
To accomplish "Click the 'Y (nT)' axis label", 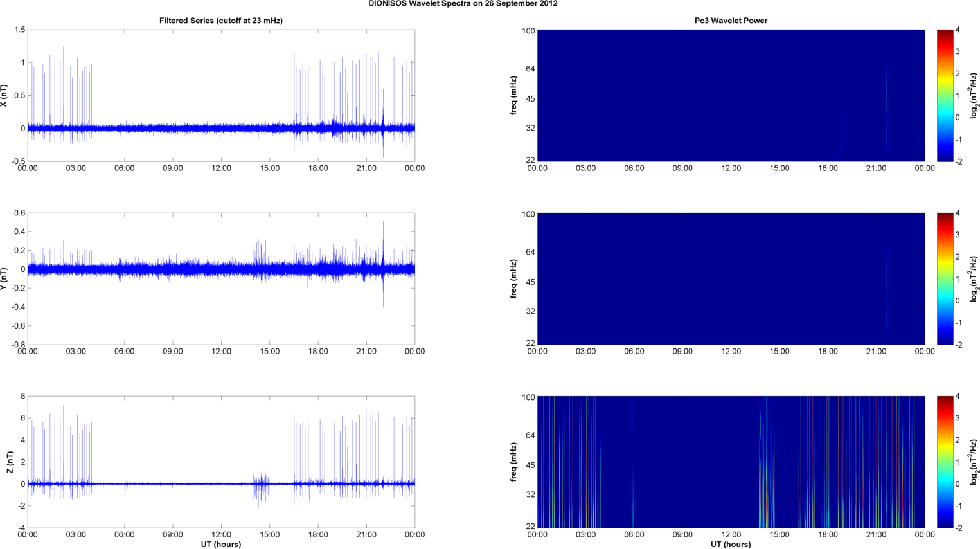I will (x=4, y=278).
